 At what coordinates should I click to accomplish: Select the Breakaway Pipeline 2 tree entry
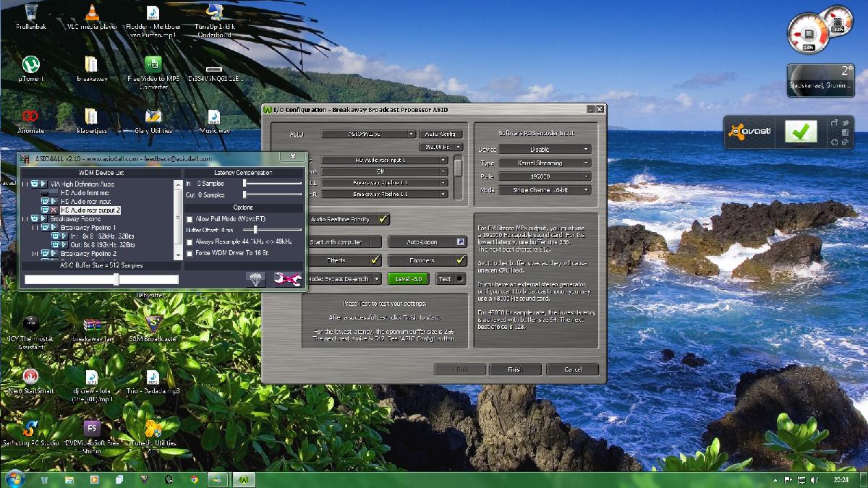tap(88, 254)
